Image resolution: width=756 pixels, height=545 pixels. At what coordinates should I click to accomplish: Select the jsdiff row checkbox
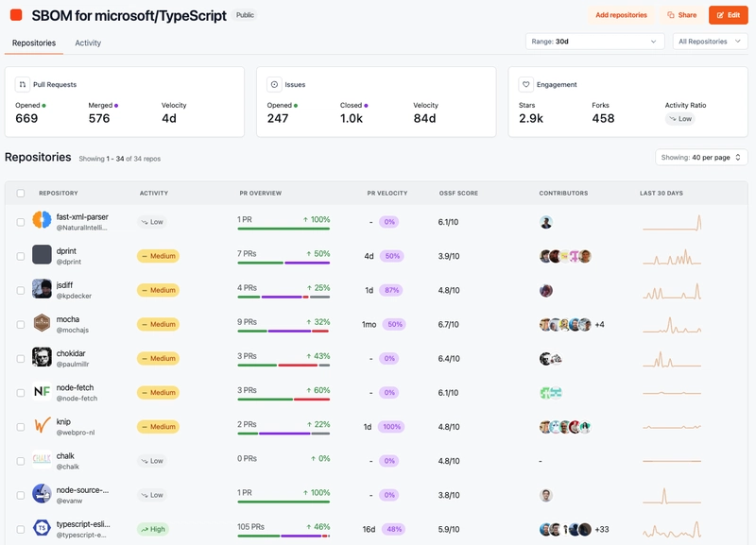pyautogui.click(x=20, y=291)
